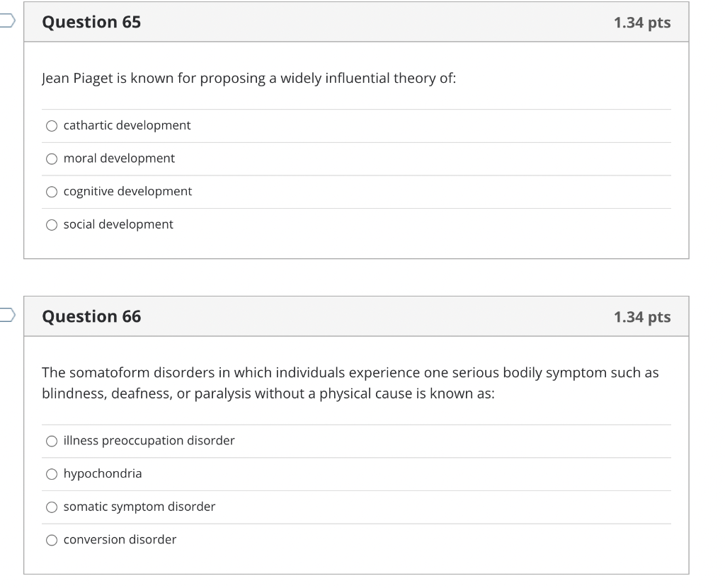Click the 'moral development' answer label text
The height and width of the screenshot is (588, 725).
119,158
